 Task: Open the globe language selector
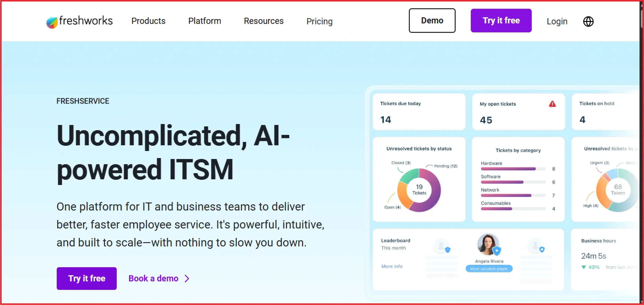[588, 21]
